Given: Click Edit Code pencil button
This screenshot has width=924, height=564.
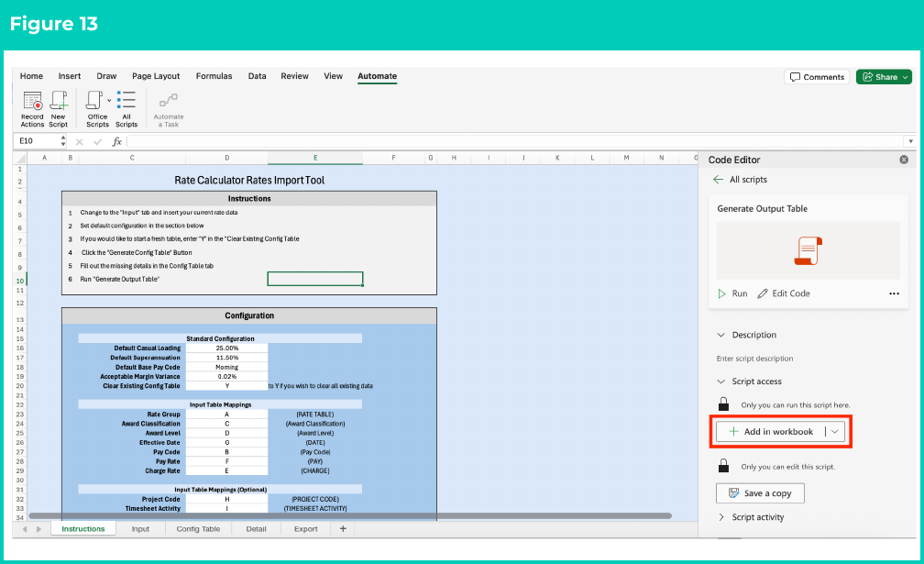Looking at the screenshot, I should tap(784, 293).
